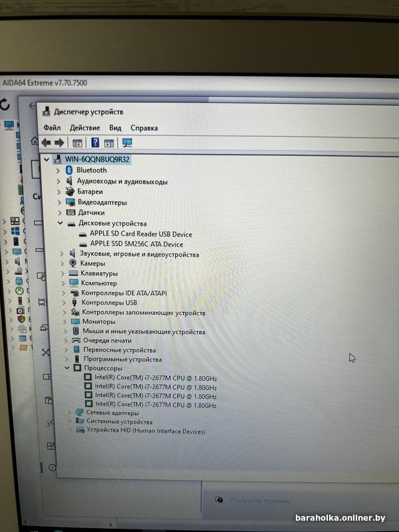
Task: Open the Справка menu
Action: coord(144,128)
